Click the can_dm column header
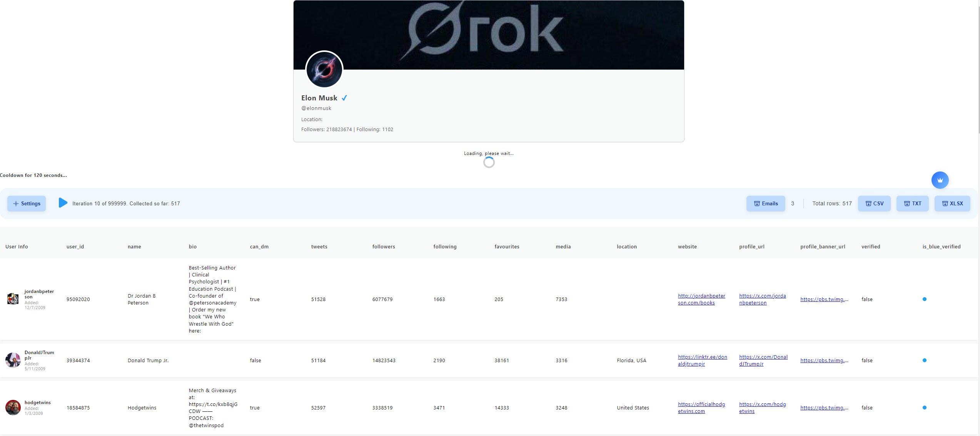Image resolution: width=980 pixels, height=436 pixels. pyautogui.click(x=259, y=247)
